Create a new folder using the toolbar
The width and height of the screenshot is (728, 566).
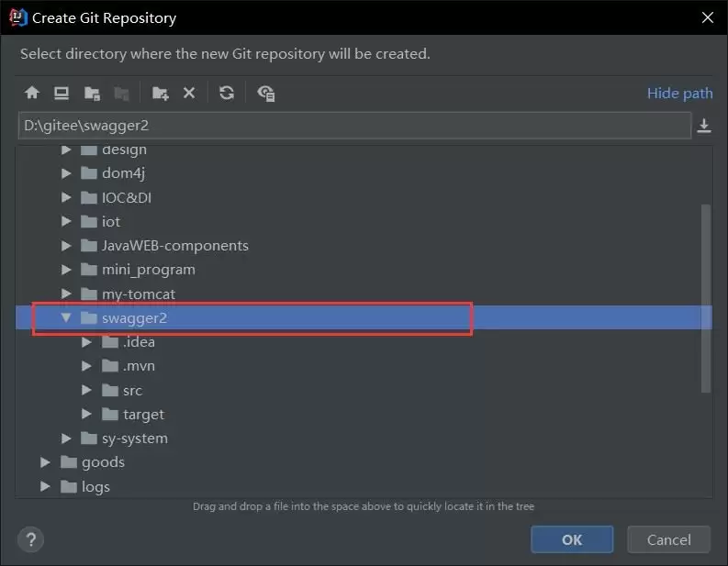(x=160, y=93)
